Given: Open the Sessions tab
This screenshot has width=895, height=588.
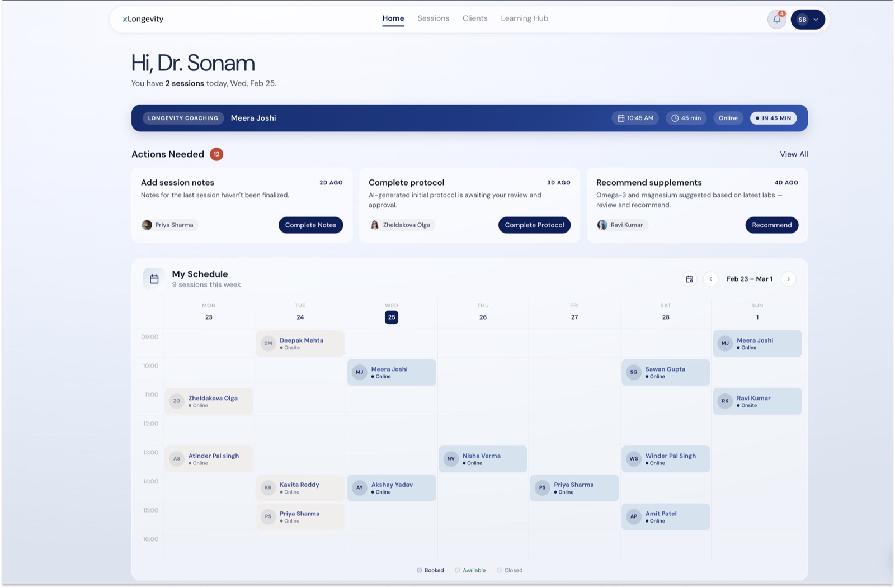Looking at the screenshot, I should (433, 18).
